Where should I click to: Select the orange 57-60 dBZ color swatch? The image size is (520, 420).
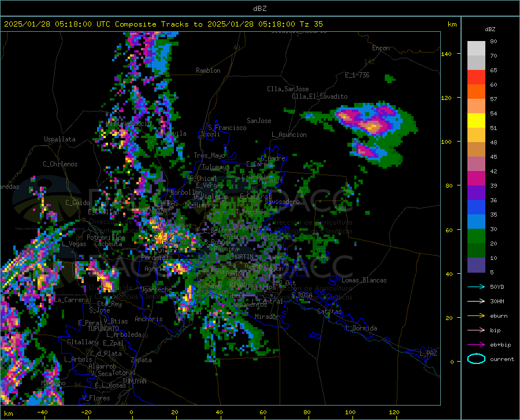click(x=476, y=92)
